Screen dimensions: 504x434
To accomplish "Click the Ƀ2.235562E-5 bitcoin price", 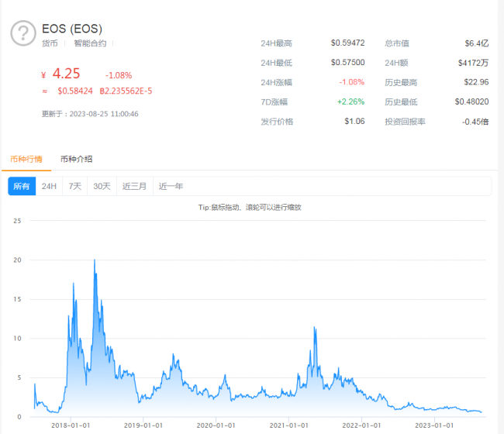I will coord(126,91).
